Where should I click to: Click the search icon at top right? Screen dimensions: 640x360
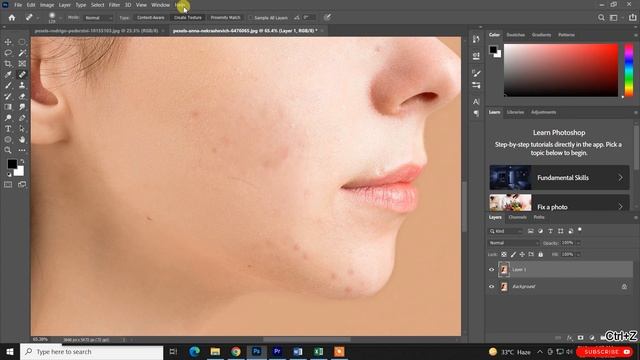click(601, 18)
